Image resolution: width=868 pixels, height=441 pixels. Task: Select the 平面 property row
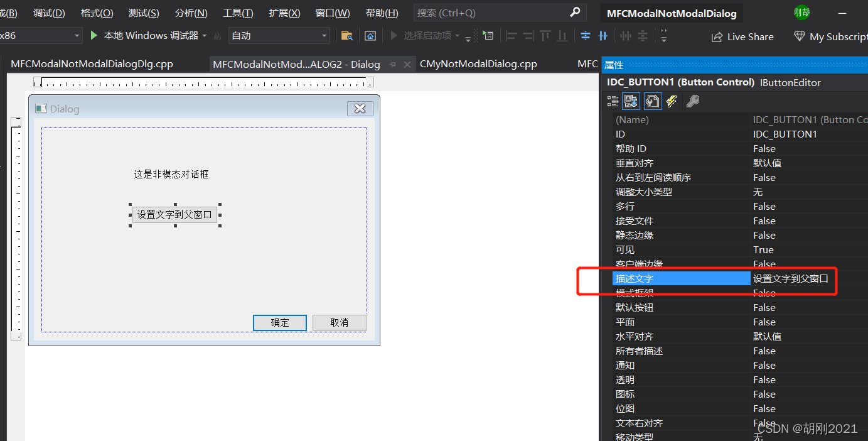coord(740,322)
